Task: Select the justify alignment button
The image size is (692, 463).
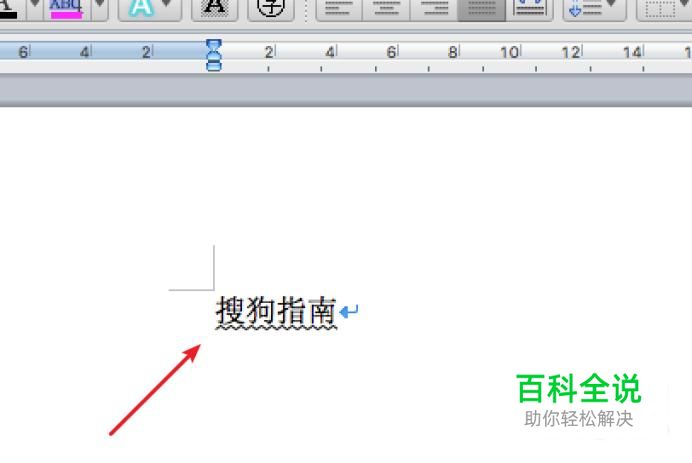Action: (x=481, y=9)
